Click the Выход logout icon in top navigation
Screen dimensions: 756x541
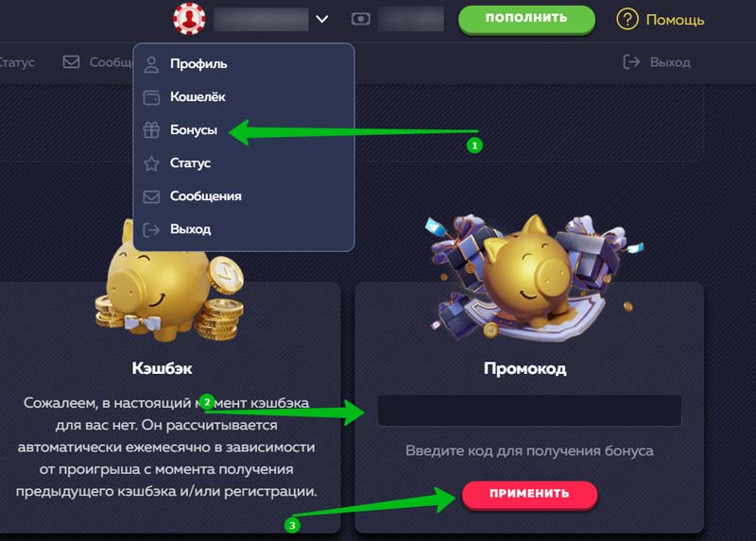(631, 61)
